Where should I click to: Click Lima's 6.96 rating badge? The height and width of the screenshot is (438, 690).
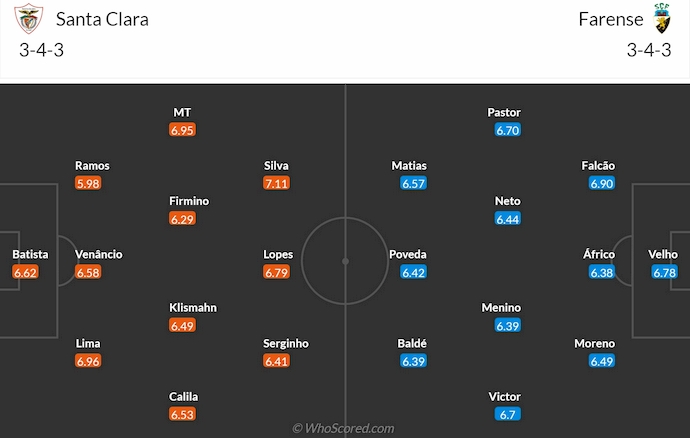point(89,361)
